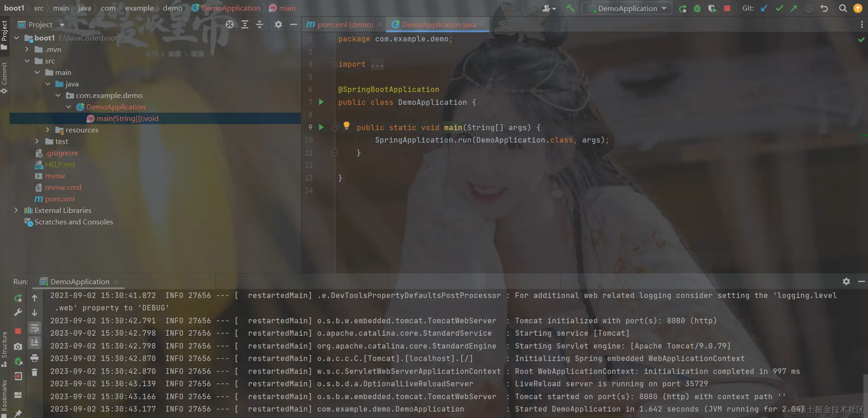
Task: Jump up the stack trace in console
Action: coord(35,298)
